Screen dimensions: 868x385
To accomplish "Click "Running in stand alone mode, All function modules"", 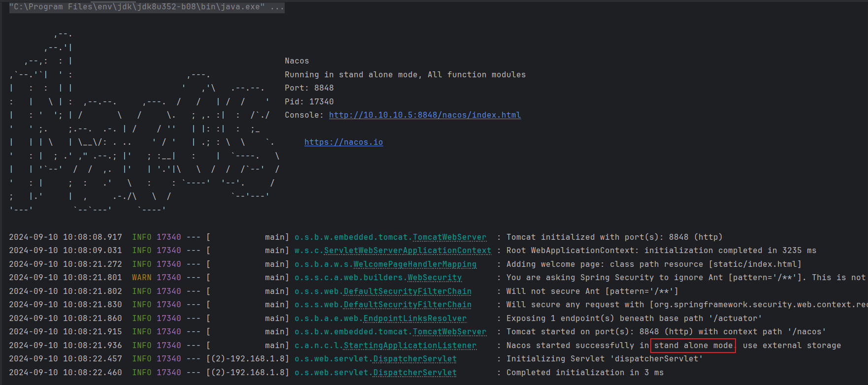I will click(x=405, y=75).
